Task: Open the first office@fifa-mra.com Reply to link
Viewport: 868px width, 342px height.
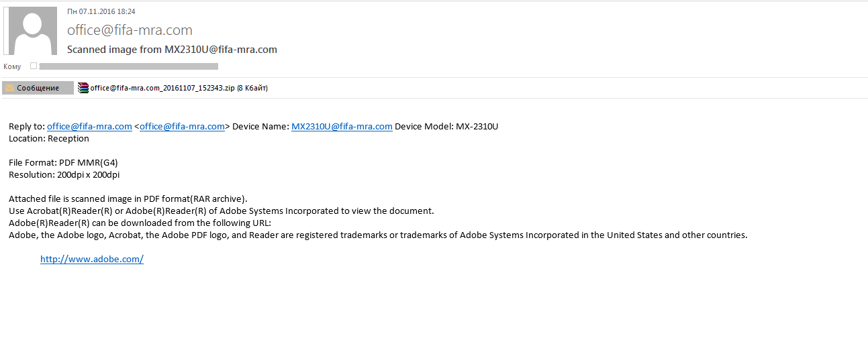Action: [x=89, y=126]
